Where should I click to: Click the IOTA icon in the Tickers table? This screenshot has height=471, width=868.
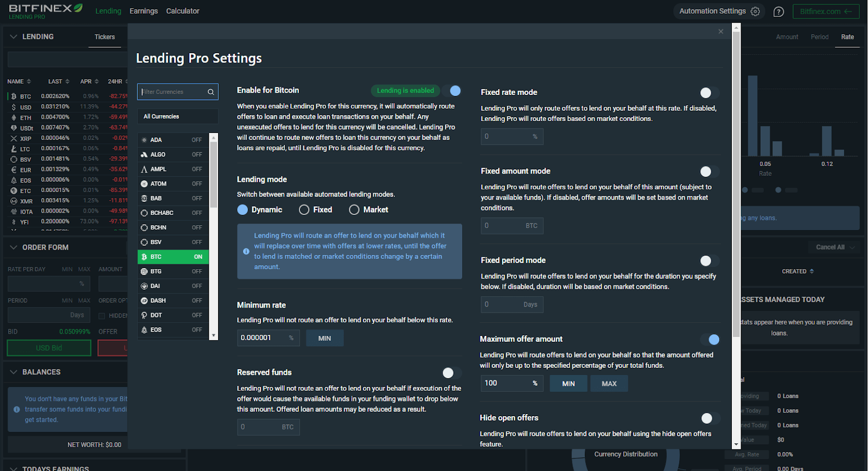point(14,212)
